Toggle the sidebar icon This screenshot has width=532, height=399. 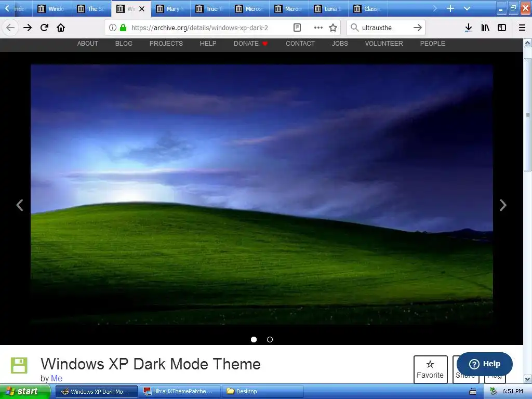pyautogui.click(x=502, y=28)
